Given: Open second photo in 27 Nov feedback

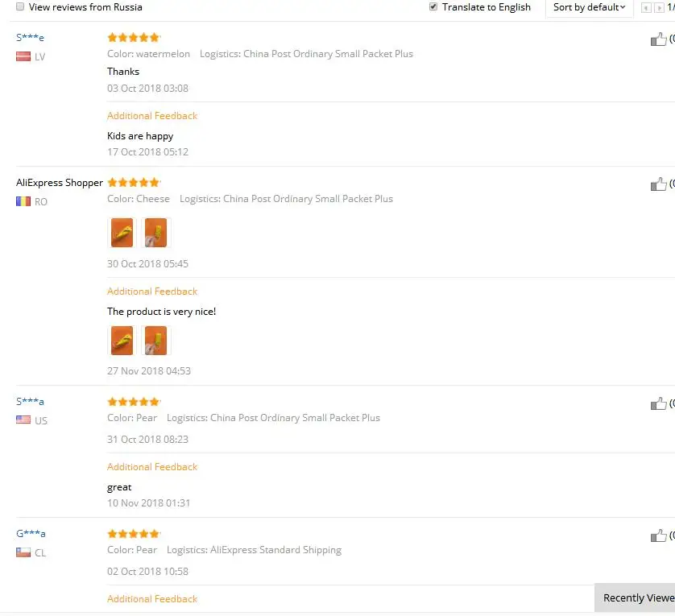Looking at the screenshot, I should point(155,341).
